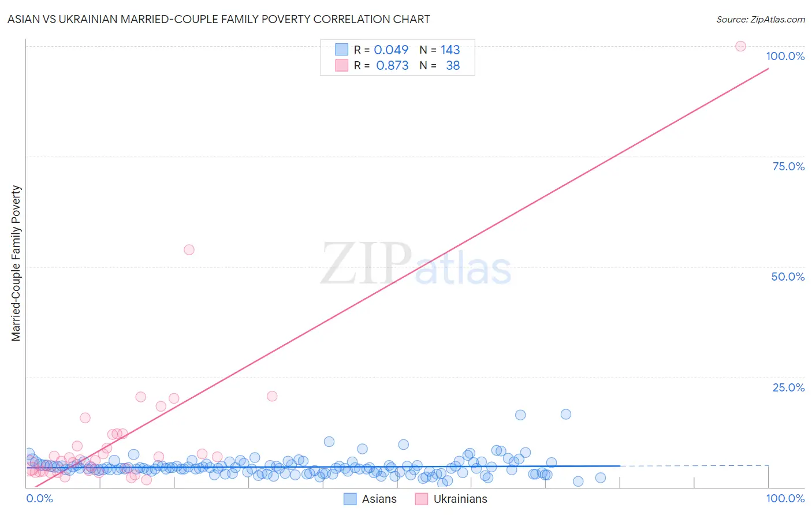The width and height of the screenshot is (812, 515).
Task: Click the blue swatch in stats legend
Action: pyautogui.click(x=342, y=50)
